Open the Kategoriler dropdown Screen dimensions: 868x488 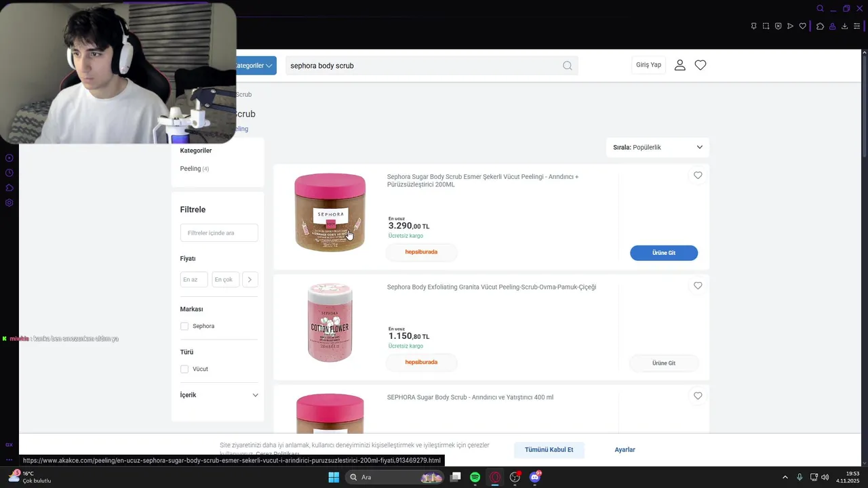[x=256, y=66]
